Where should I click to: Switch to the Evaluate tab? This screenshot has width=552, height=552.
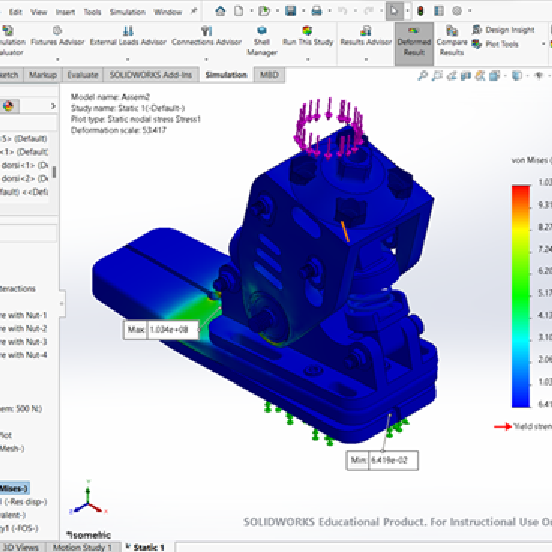[83, 75]
